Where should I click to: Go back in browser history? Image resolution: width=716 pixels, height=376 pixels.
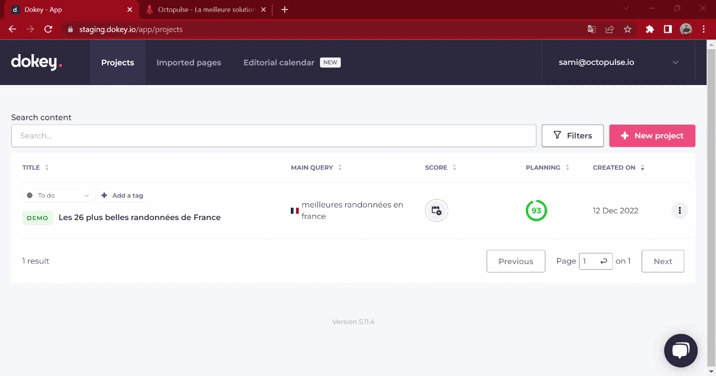12,29
